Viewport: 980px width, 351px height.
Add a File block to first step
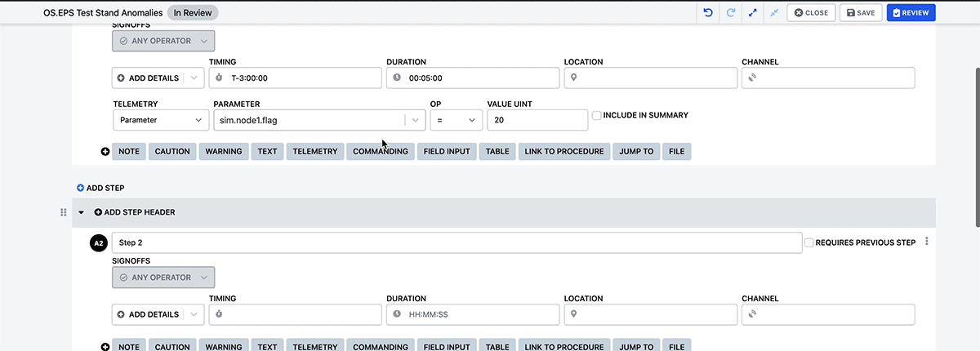[x=677, y=152]
